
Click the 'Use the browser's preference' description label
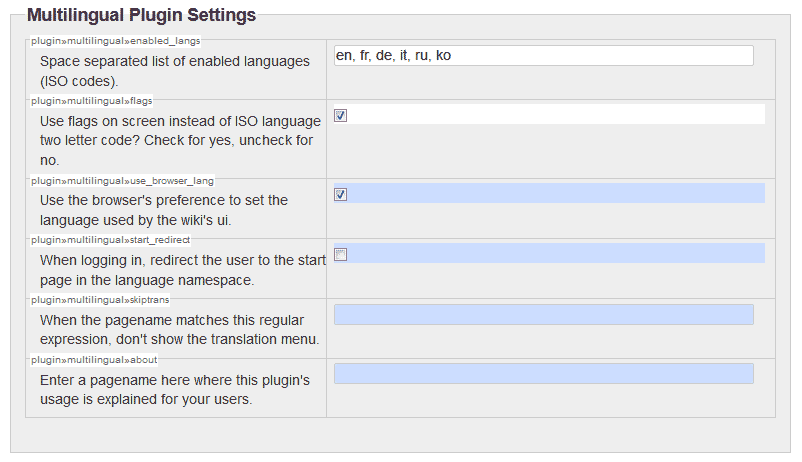click(164, 210)
